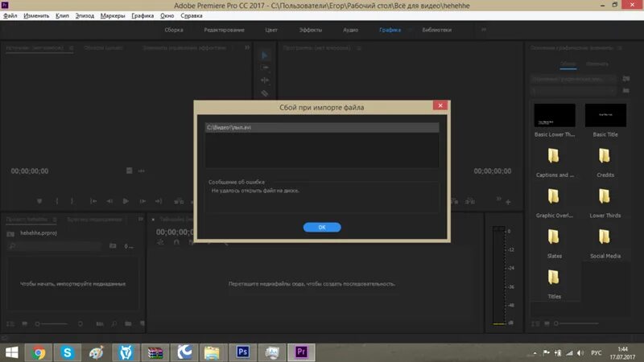Click the Insert button in Source monitor
This screenshot has width=644, height=362.
tap(179, 201)
